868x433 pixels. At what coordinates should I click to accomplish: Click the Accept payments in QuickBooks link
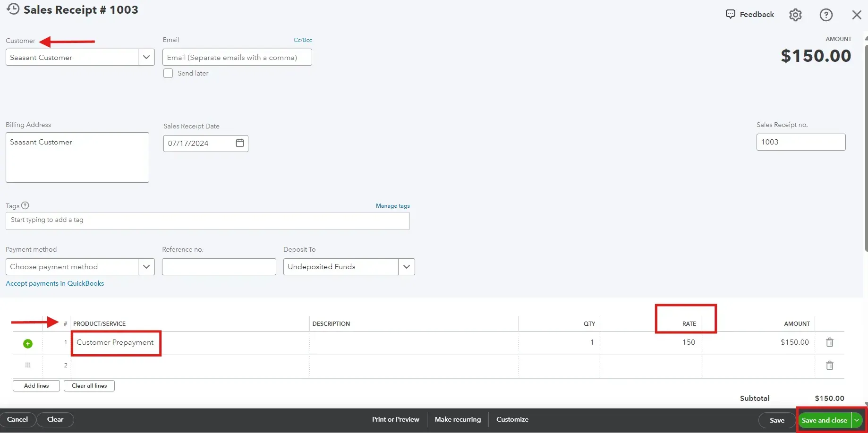pos(54,283)
